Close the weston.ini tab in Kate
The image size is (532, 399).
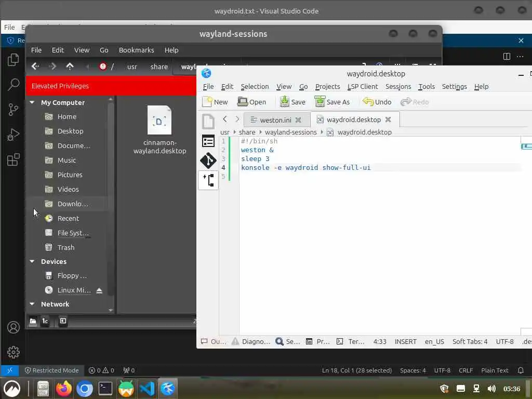[x=298, y=120]
